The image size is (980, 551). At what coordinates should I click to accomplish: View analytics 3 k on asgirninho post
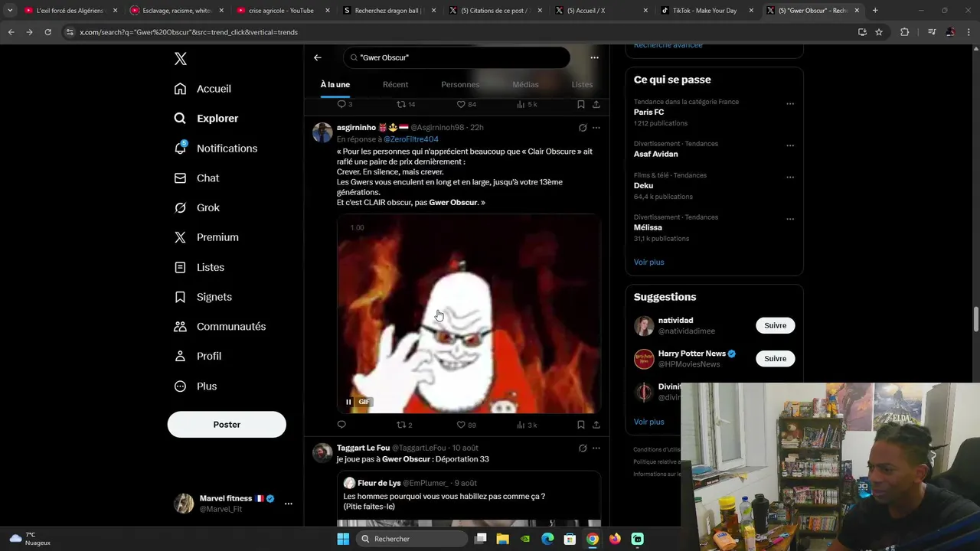(x=527, y=425)
